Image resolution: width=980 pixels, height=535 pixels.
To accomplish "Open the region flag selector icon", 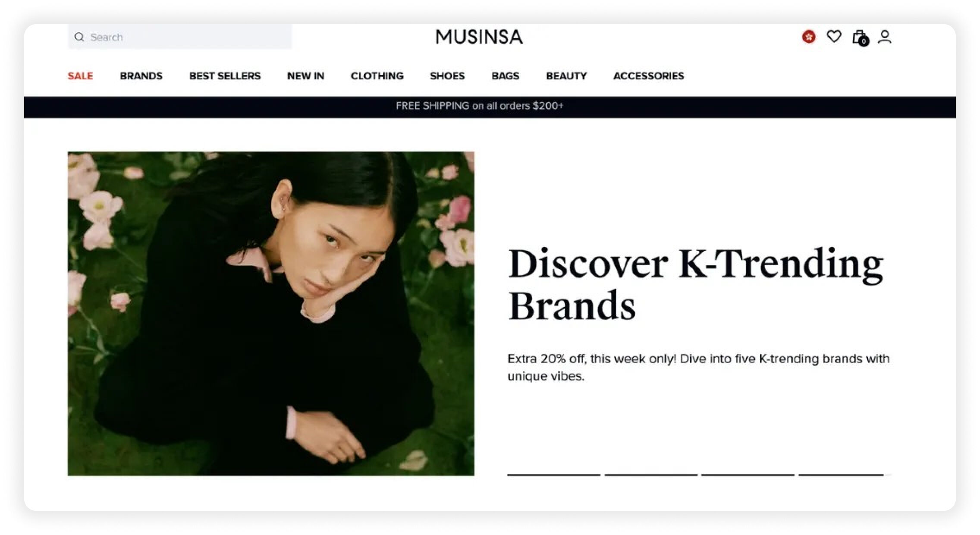I will [x=809, y=37].
